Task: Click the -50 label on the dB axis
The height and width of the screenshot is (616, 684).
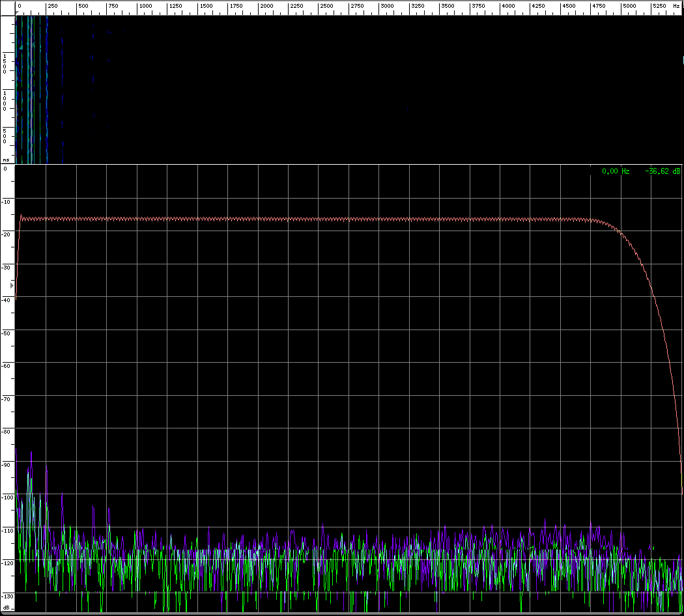Action: pyautogui.click(x=7, y=333)
